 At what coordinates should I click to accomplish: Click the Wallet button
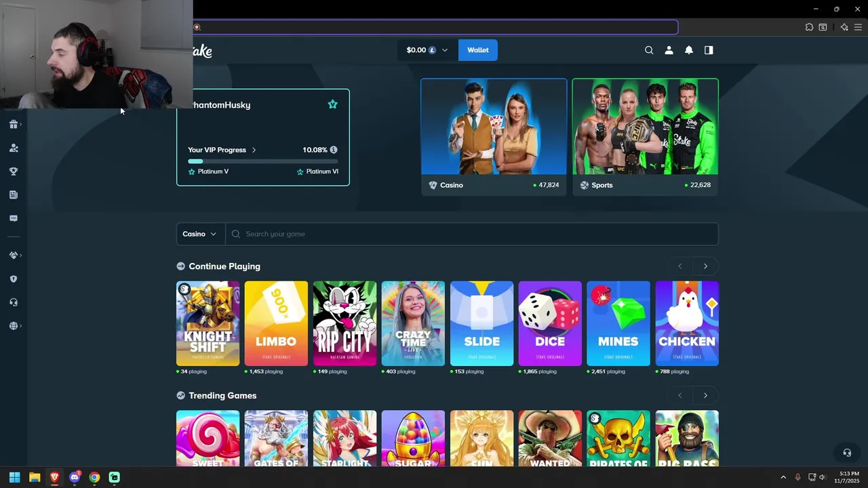point(478,50)
